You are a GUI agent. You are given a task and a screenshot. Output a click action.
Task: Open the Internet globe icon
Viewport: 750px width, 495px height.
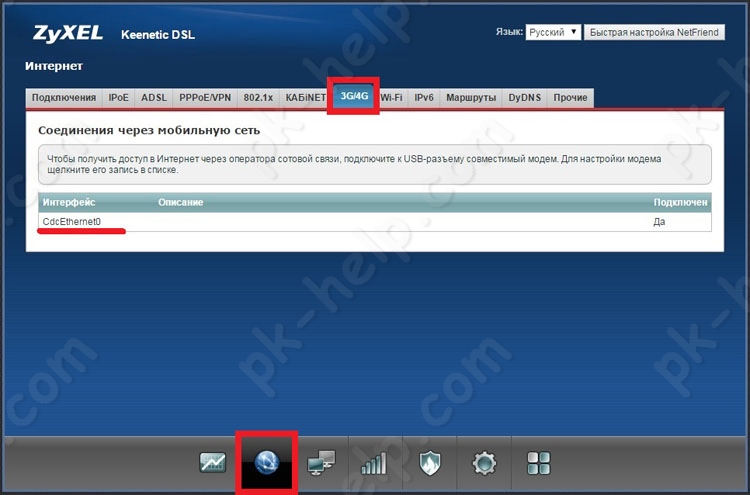pos(267,462)
